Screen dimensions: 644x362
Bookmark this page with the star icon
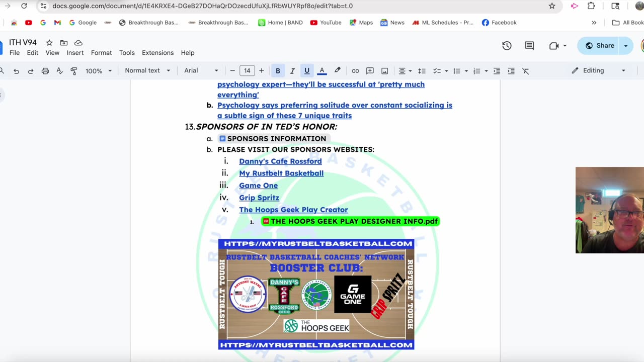[552, 6]
